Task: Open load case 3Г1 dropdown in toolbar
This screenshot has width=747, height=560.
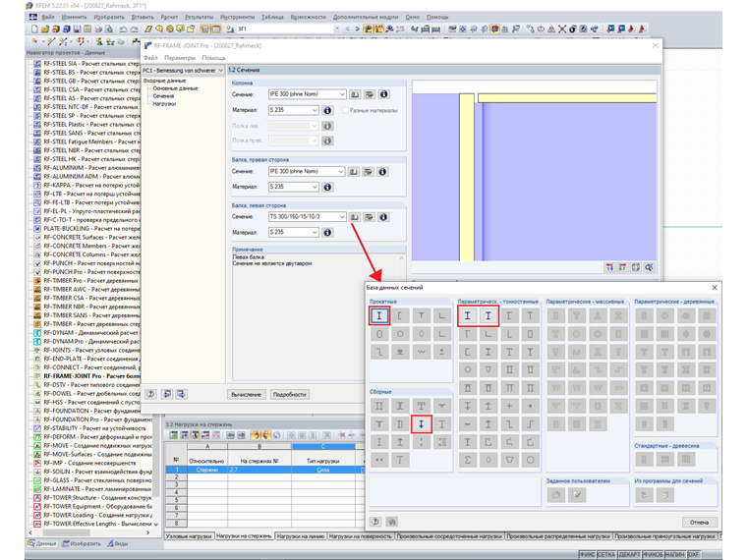Action: [x=337, y=29]
